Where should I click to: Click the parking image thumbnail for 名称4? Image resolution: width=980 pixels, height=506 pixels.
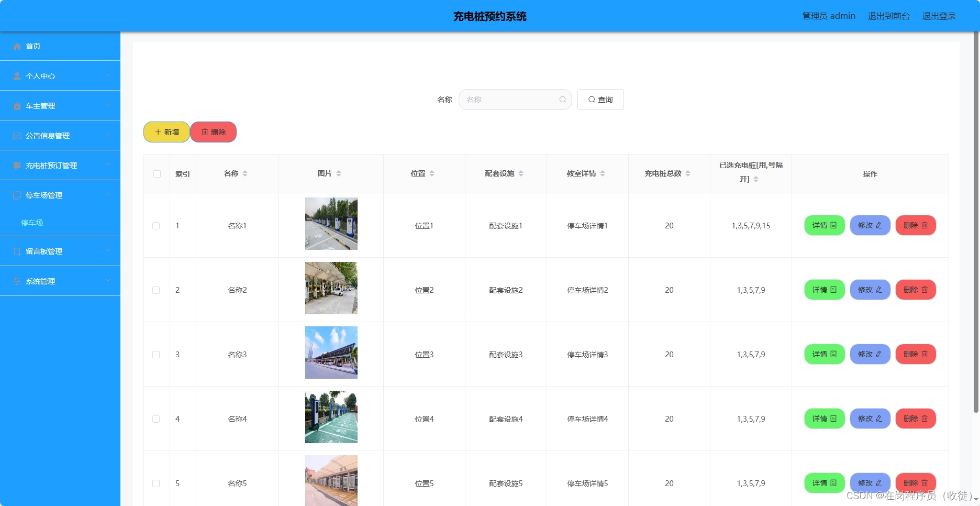point(331,417)
